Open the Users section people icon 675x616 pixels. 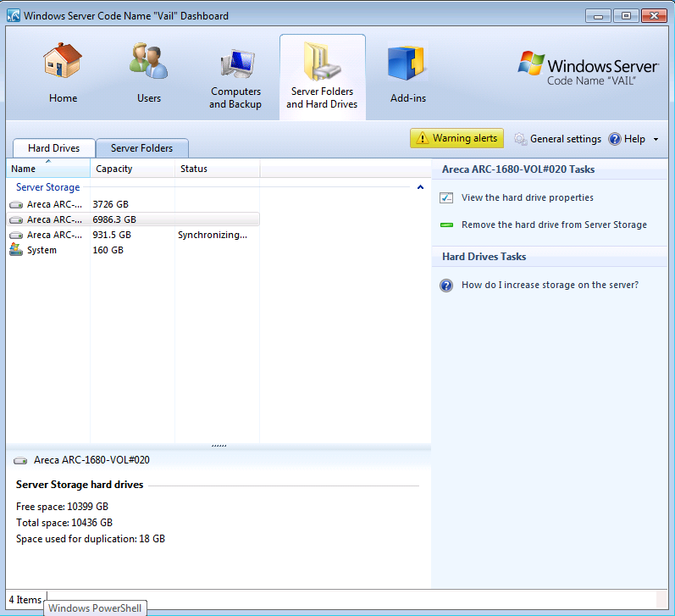click(148, 61)
